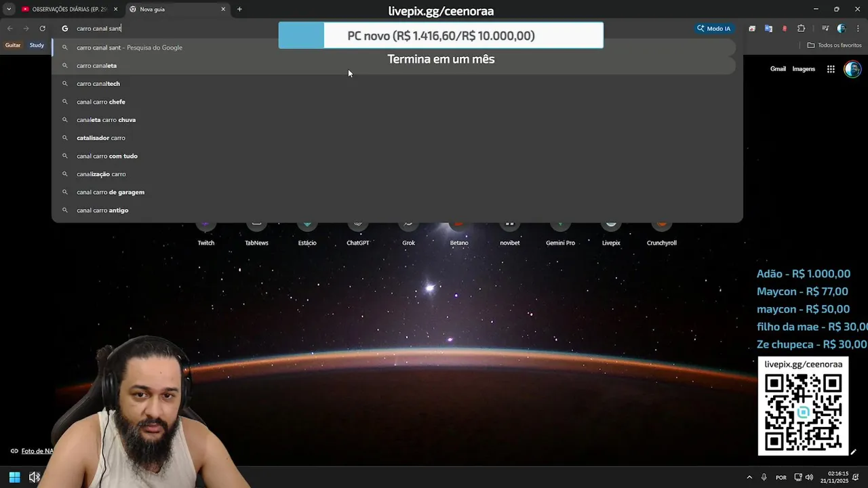
Task: Open the Google apps grid
Action: click(x=831, y=69)
